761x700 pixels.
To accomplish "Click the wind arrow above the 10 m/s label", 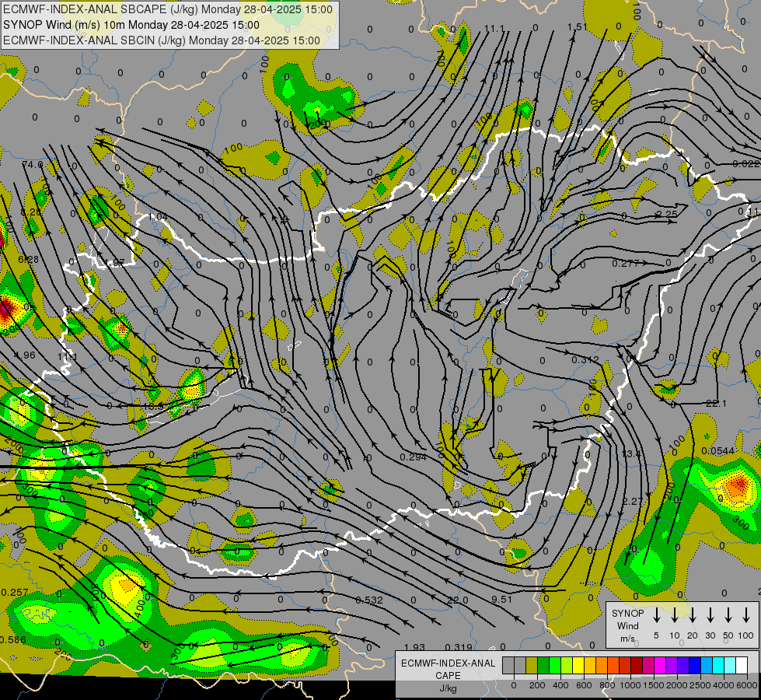I will [675, 615].
